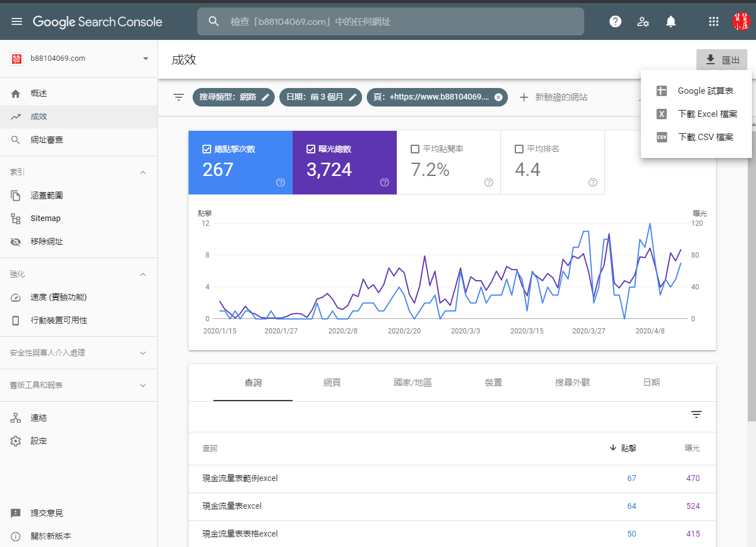Screen dimensions: 756x547
Task: Collapse the 強化 enhancements section
Action: coord(143,274)
